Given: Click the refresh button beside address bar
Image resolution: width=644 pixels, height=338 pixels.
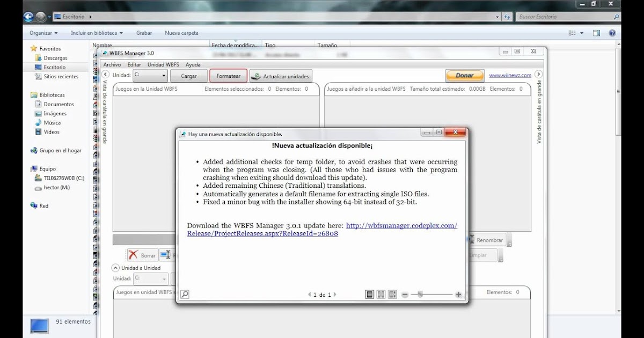Looking at the screenshot, I should pyautogui.click(x=507, y=17).
